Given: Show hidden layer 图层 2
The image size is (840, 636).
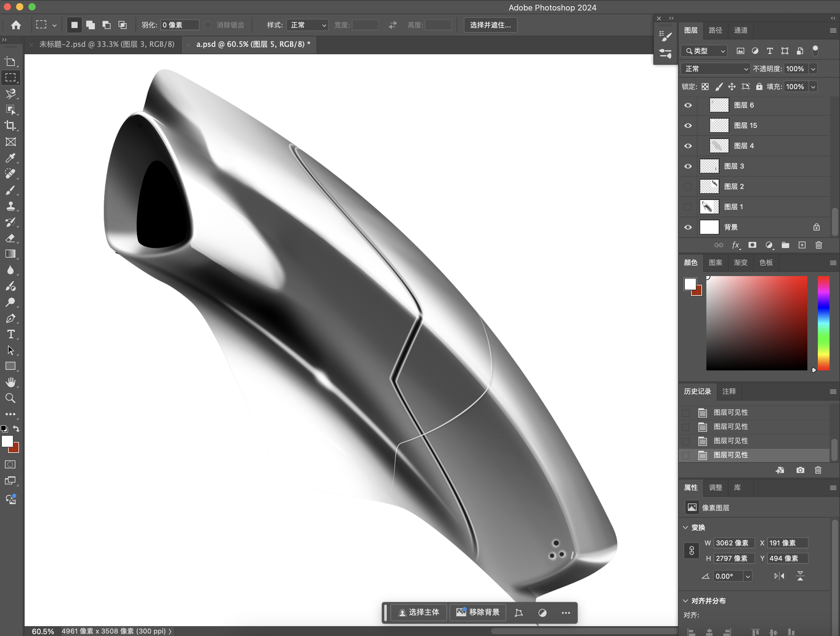Looking at the screenshot, I should click(x=688, y=186).
